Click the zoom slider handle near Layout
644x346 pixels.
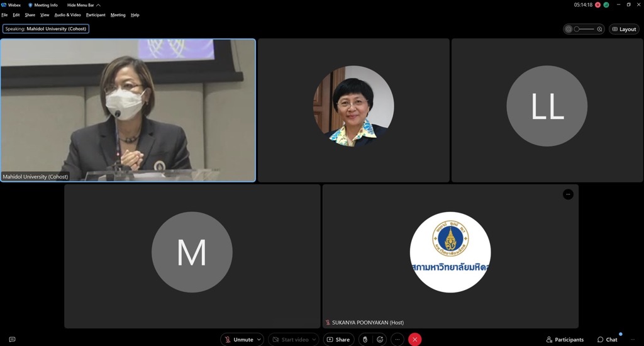(x=577, y=29)
